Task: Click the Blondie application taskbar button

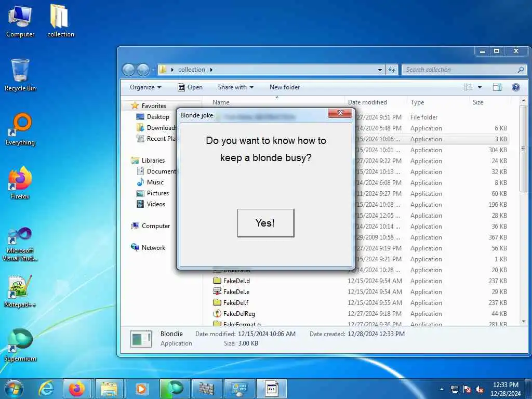Action: click(x=271, y=389)
